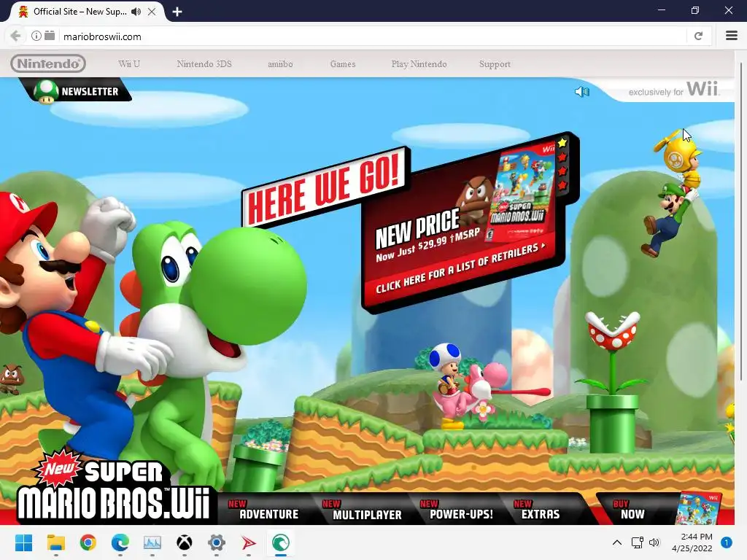Image resolution: width=747 pixels, height=560 pixels.
Task: Click the address bar showing mariobroswii.com
Action: (371, 36)
